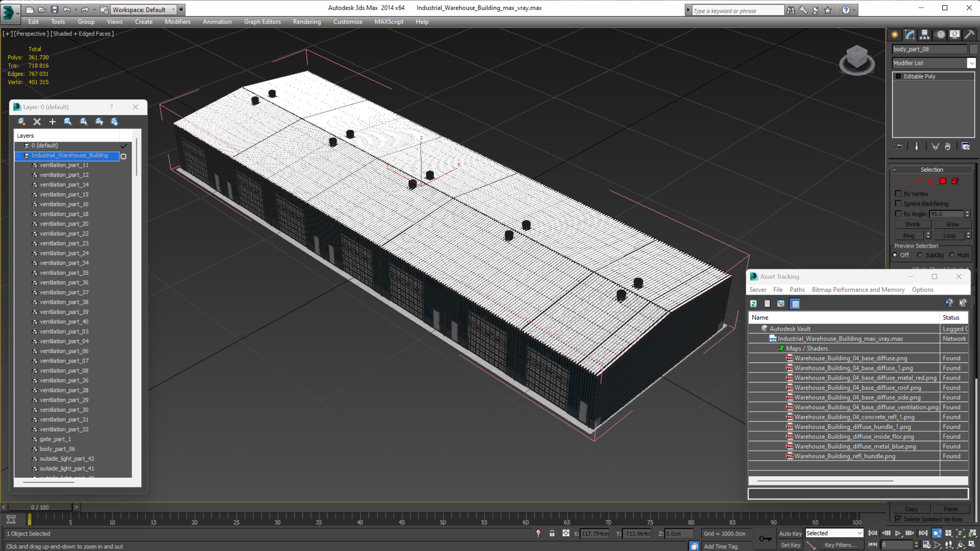Toggle Delete Isolated Vertices checkbox
The height and width of the screenshot is (551, 980).
coord(898,519)
